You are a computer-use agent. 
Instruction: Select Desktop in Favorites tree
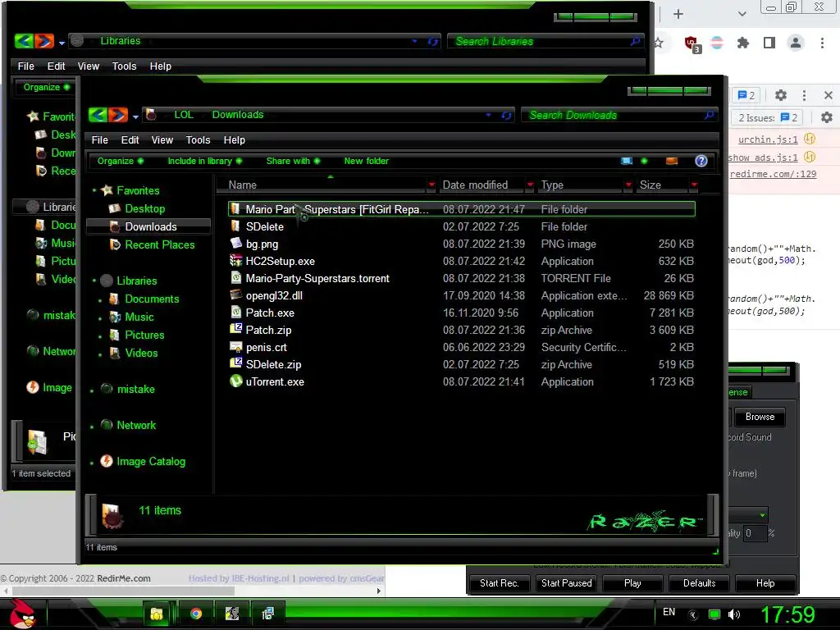(144, 209)
